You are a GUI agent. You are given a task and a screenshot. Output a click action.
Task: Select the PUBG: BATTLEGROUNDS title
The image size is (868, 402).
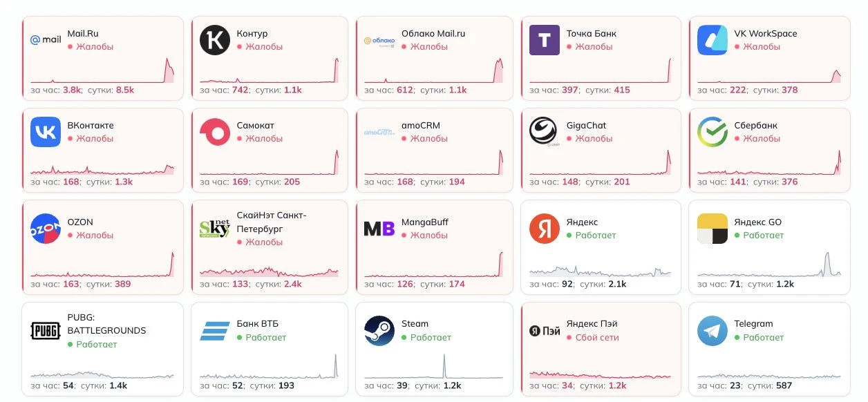[x=106, y=323]
